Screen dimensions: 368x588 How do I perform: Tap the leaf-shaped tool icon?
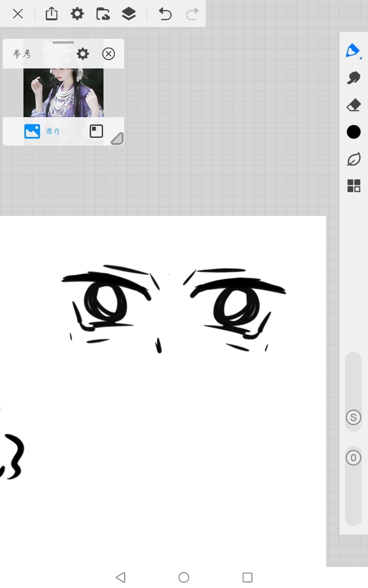click(354, 159)
